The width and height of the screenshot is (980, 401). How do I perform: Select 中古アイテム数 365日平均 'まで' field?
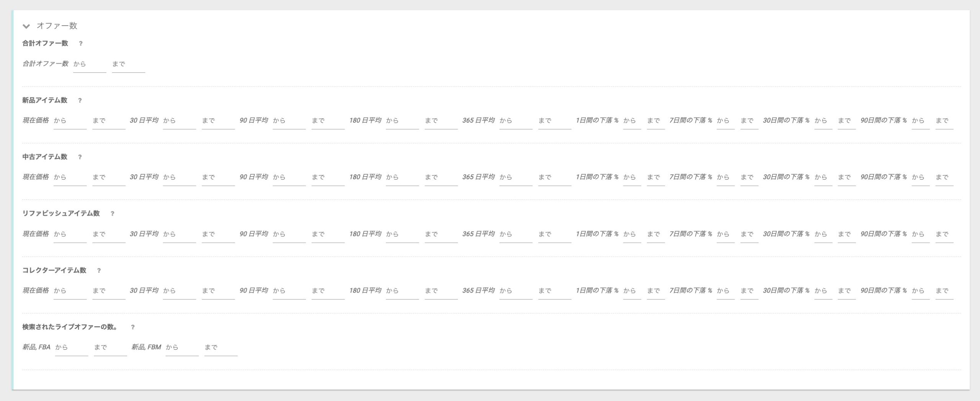point(555,178)
